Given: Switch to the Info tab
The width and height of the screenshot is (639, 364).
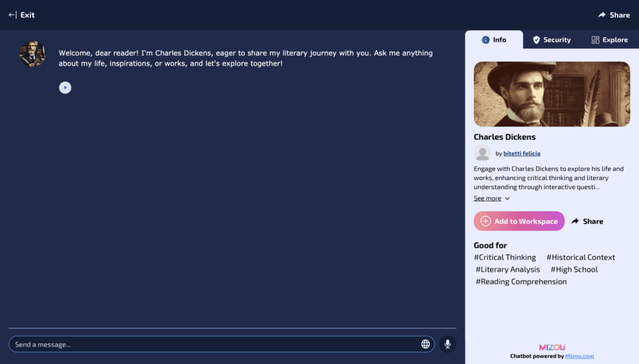Looking at the screenshot, I should (x=494, y=39).
